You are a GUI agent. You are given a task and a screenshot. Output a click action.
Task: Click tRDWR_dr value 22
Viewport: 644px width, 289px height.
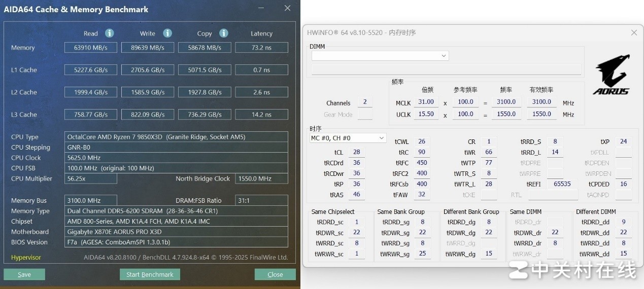point(555,233)
